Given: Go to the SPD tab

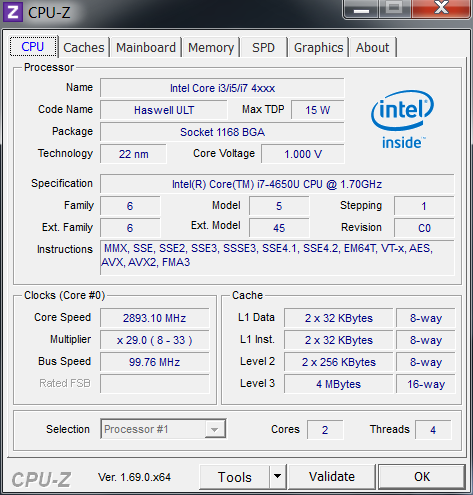Looking at the screenshot, I should pos(263,47).
